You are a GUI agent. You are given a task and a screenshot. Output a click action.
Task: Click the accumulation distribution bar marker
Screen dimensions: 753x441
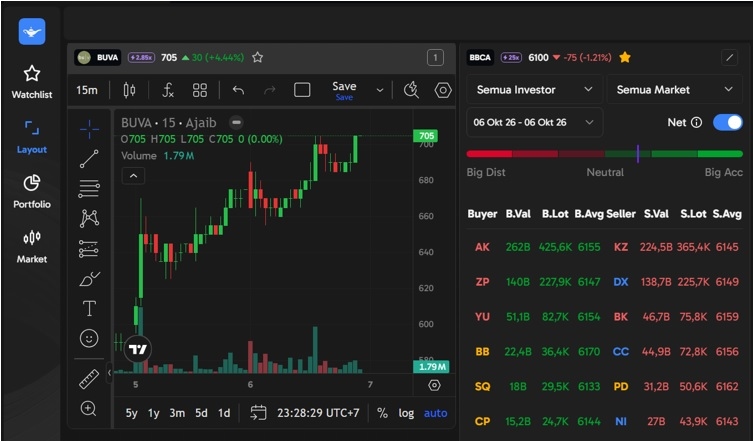[638, 154]
